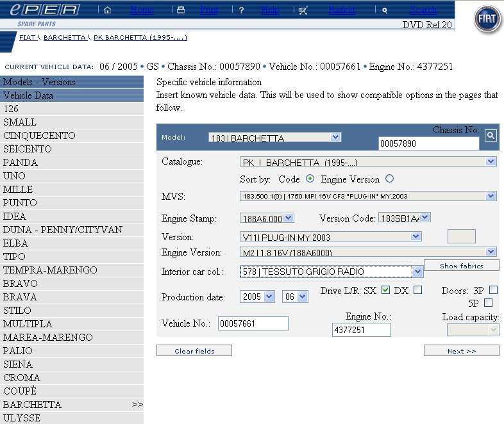504x424 pixels.
Task: Open the Engine Stamp dropdown
Action: click(x=267, y=218)
